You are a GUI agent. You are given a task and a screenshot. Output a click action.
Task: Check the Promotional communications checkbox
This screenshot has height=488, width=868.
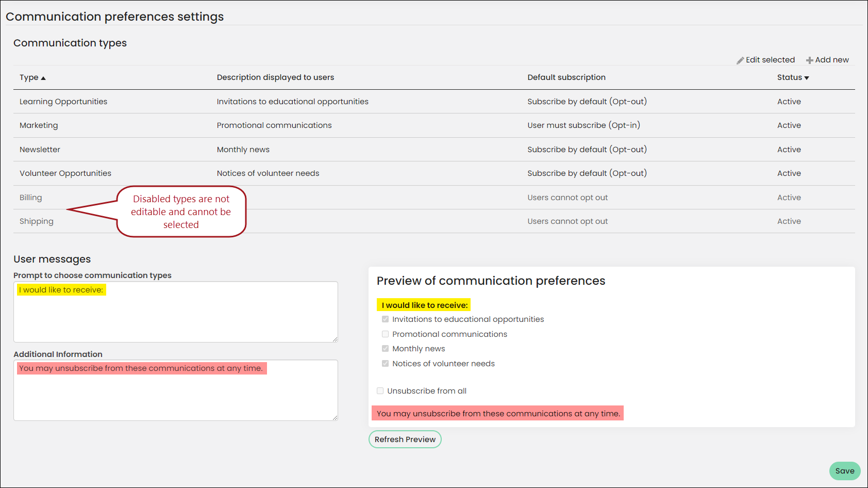click(x=385, y=334)
